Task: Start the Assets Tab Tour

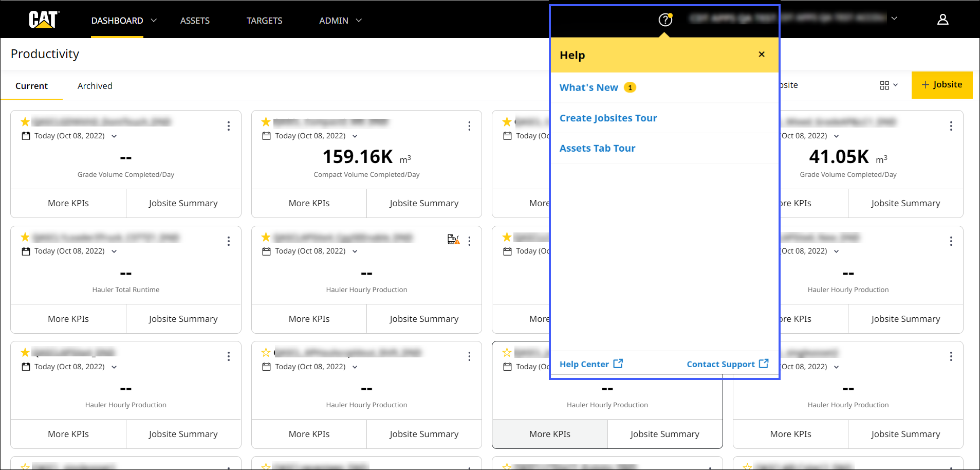Action: pyautogui.click(x=597, y=148)
